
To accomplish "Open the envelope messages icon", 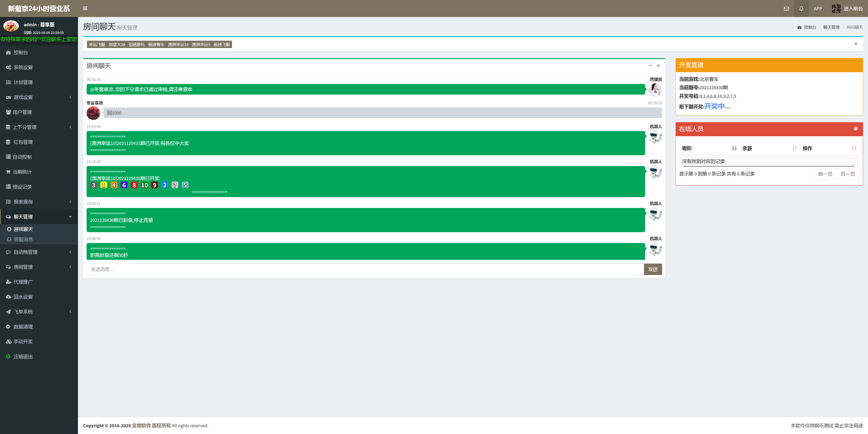I will tap(786, 9).
